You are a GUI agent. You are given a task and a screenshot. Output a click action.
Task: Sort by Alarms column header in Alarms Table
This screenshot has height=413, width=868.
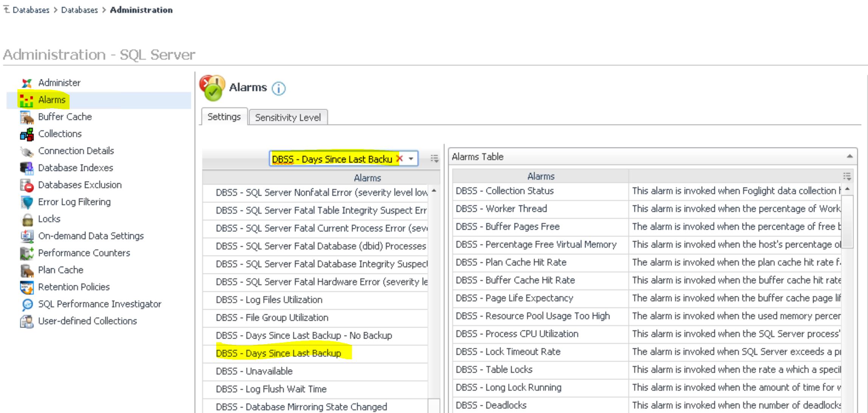point(541,176)
